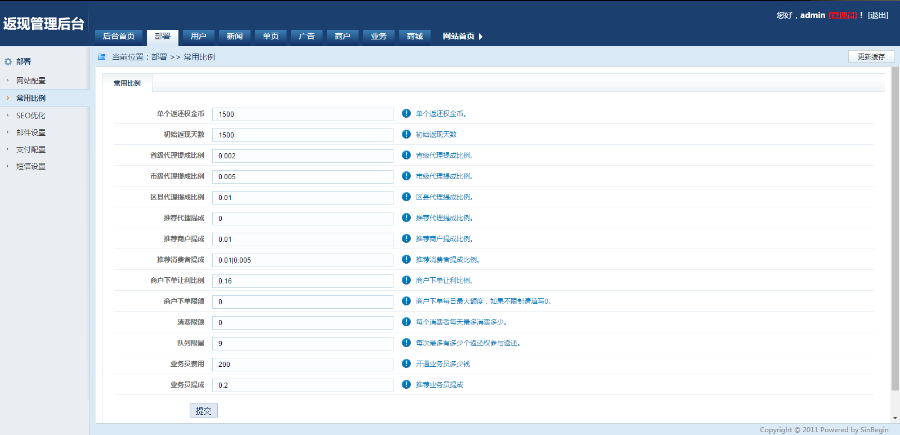Viewport: 900px width, 435px height.
Task: Go to the 商城 top navigation tab
Action: pyautogui.click(x=414, y=37)
